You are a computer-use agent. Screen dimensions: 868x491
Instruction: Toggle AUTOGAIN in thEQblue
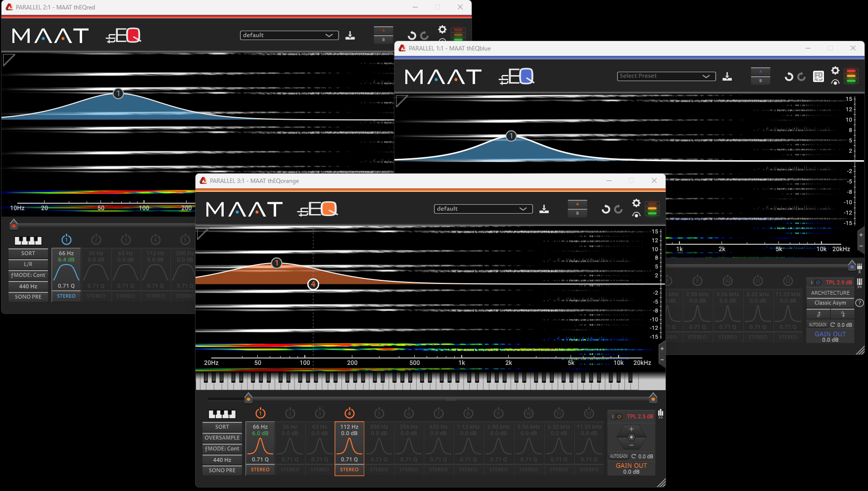818,325
